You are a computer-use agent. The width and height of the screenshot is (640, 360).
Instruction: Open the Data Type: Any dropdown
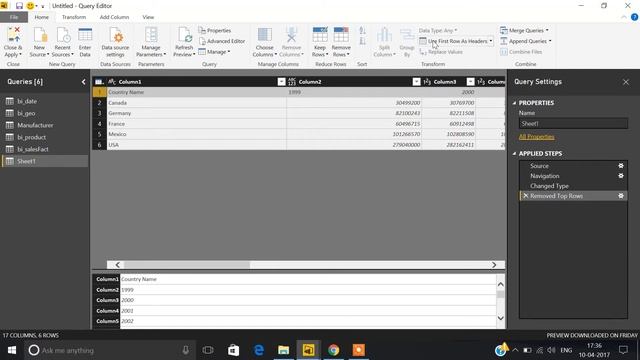tap(438, 31)
